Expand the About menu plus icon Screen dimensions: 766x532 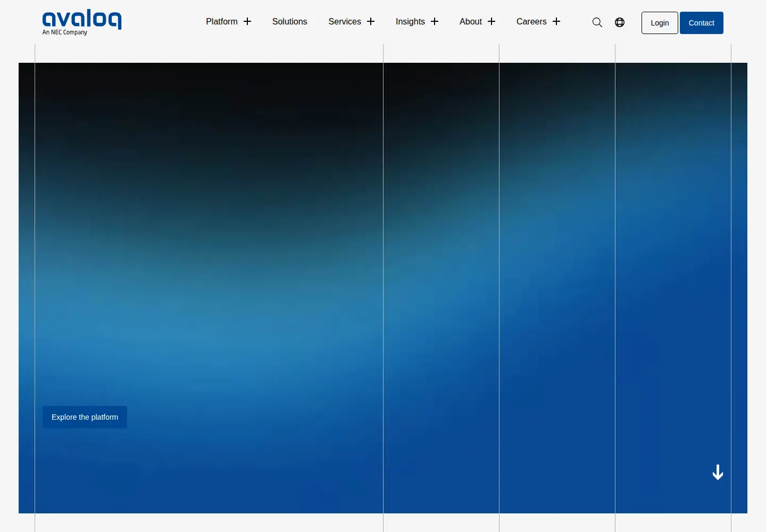(492, 21)
